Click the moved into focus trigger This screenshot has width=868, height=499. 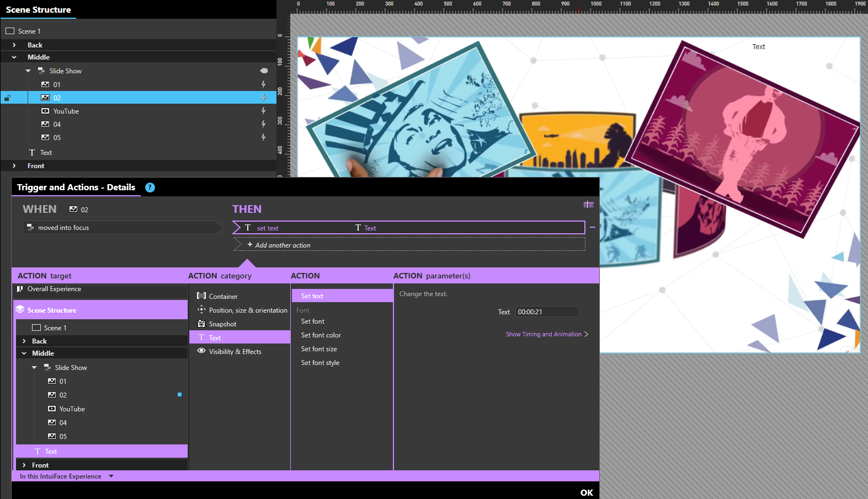(x=122, y=227)
